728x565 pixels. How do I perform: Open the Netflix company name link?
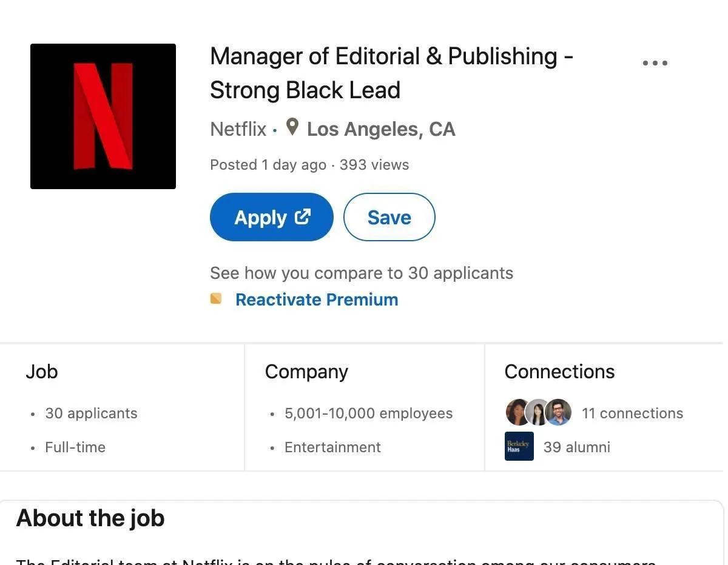coord(238,129)
